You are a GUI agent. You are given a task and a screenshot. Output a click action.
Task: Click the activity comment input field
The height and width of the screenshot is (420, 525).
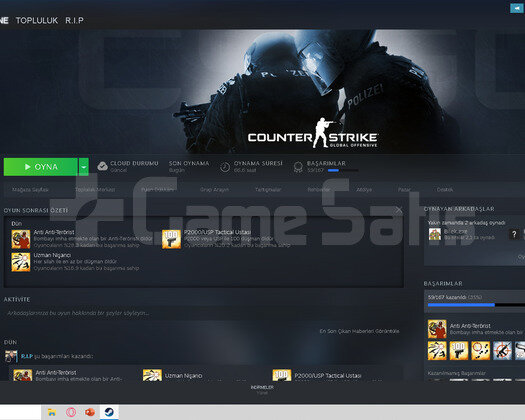[203, 313]
